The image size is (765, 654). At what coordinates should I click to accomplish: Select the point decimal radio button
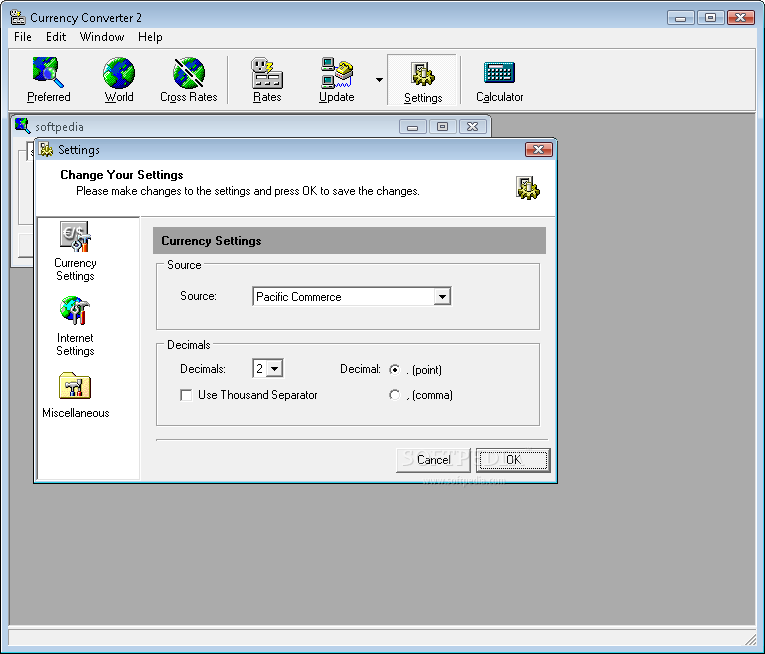(x=394, y=369)
